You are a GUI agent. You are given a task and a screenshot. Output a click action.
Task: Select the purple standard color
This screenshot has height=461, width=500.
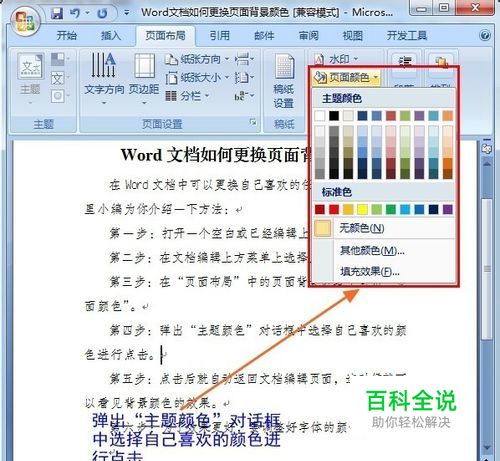coord(448,209)
